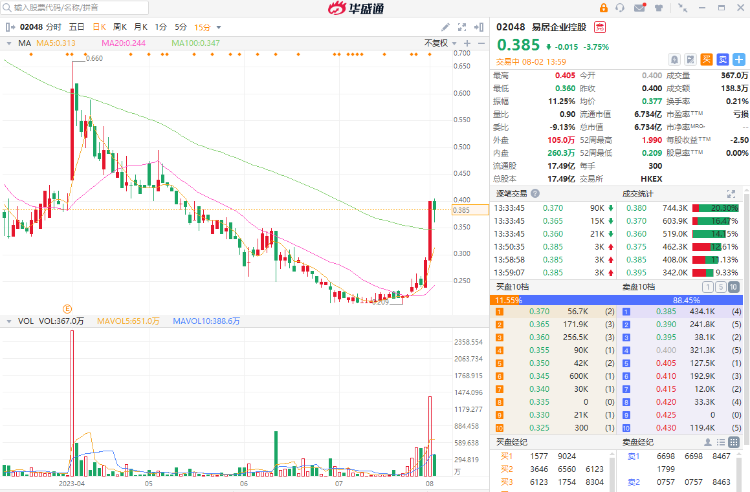Click the tallest April volume bar

[72, 403]
